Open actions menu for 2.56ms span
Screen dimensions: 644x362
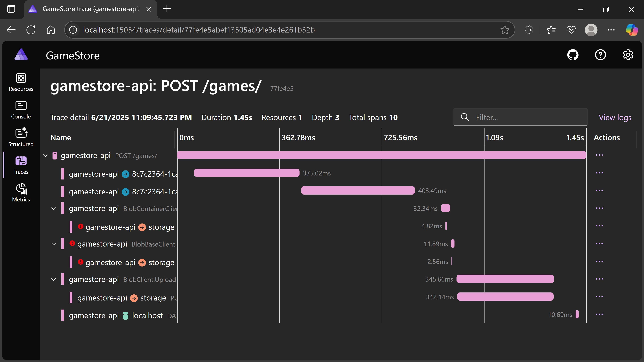(x=599, y=261)
